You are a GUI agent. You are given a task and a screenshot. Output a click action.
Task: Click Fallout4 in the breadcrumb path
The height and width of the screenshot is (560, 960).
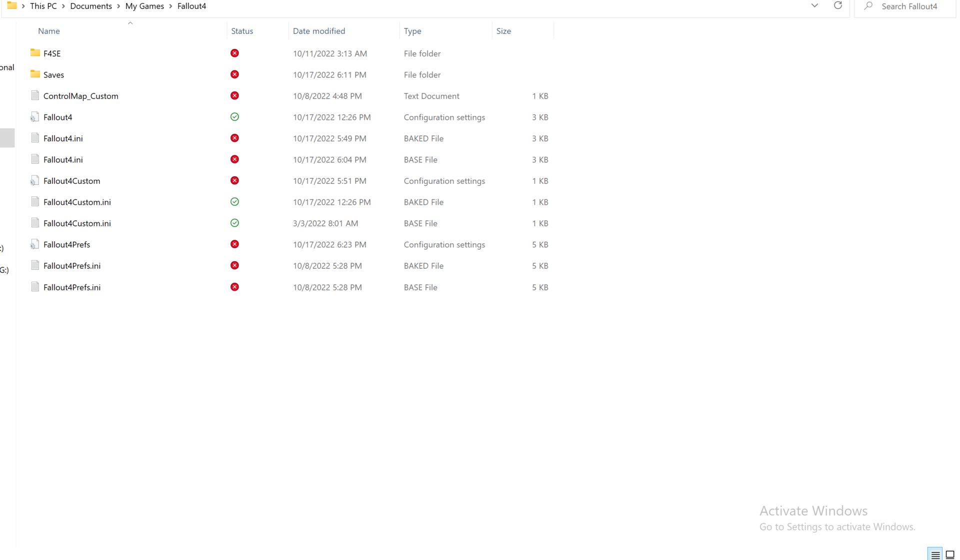(192, 6)
